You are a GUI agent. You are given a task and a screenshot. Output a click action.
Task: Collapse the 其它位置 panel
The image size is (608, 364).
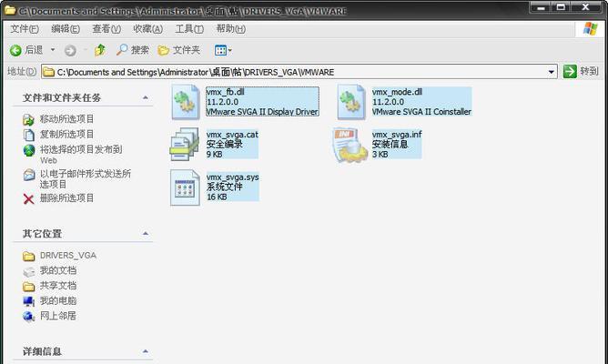pos(146,233)
